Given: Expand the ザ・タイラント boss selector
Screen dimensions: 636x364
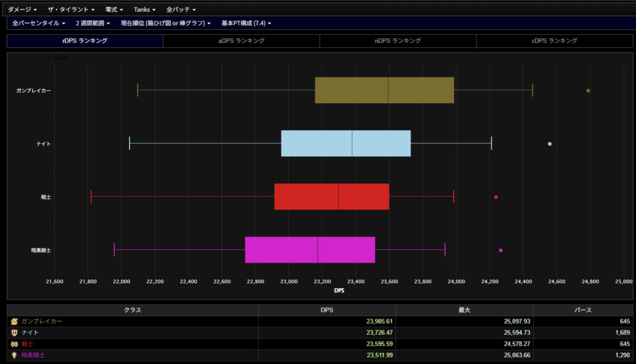Looking at the screenshot, I should (71, 10).
